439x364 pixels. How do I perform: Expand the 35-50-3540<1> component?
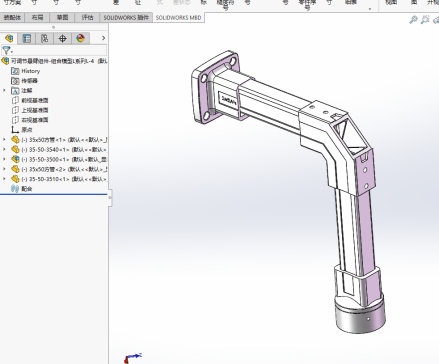pyautogui.click(x=4, y=149)
